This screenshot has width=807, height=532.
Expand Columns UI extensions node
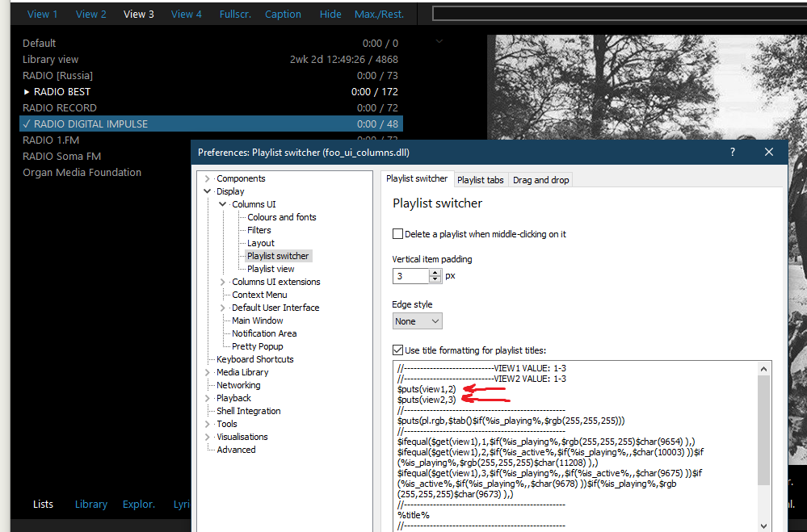[223, 282]
